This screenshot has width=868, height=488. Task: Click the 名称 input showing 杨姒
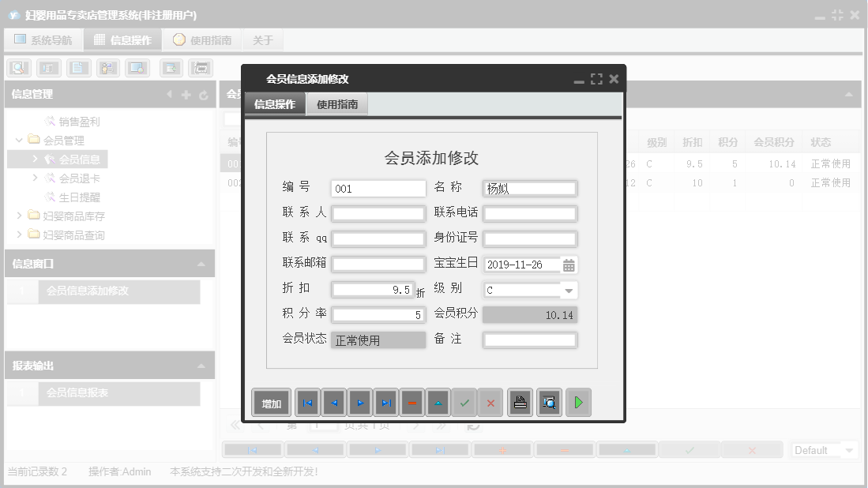pyautogui.click(x=530, y=188)
